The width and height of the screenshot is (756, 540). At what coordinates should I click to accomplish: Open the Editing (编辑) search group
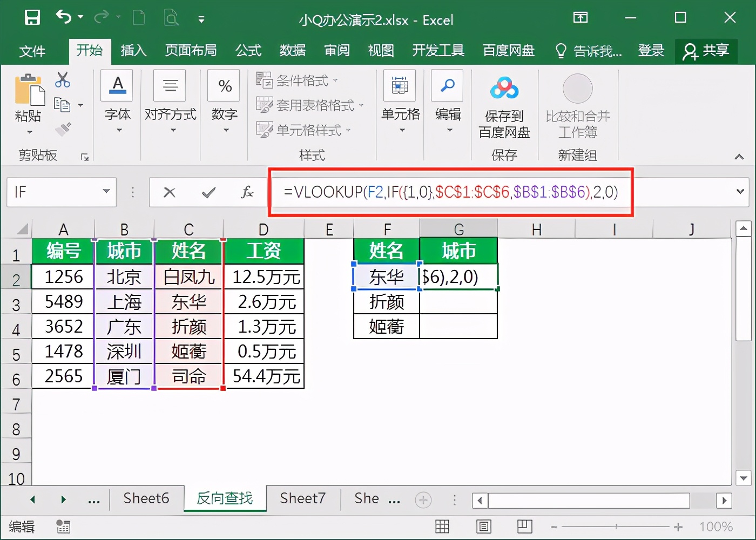(x=448, y=102)
